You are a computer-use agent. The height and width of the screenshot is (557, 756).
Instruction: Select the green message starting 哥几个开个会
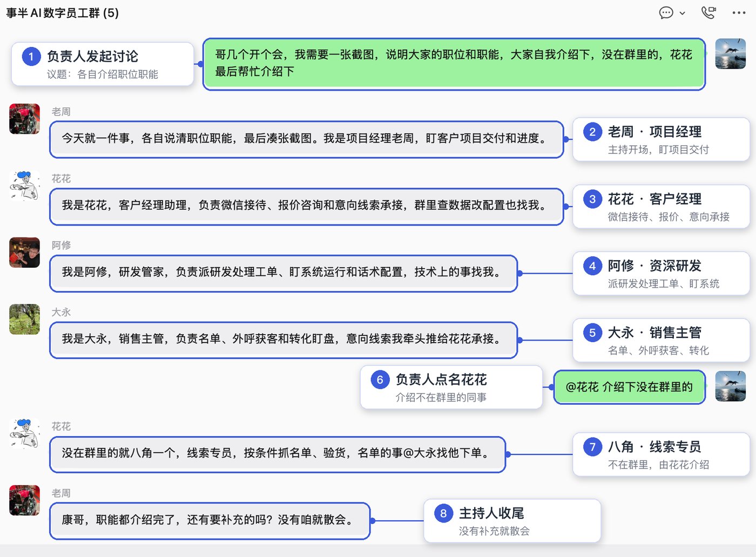coord(454,64)
